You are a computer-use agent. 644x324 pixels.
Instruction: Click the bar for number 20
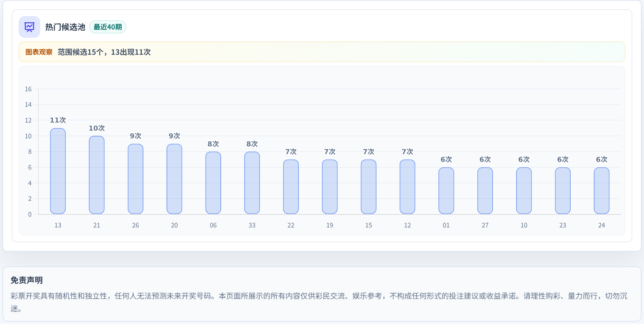click(x=174, y=179)
